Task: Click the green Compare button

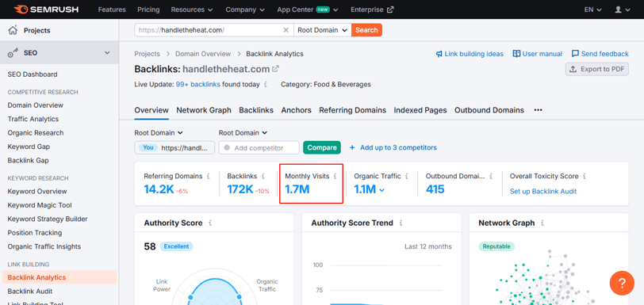Action: pyautogui.click(x=322, y=147)
